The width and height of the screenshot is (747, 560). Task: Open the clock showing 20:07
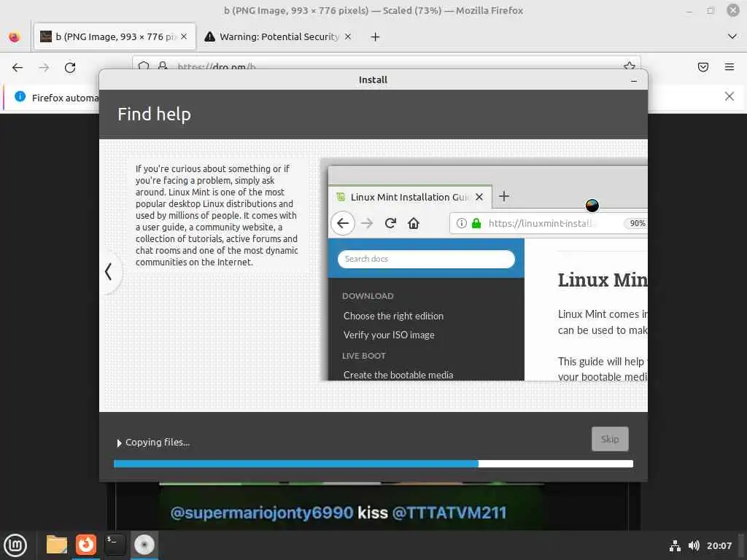pos(719,545)
